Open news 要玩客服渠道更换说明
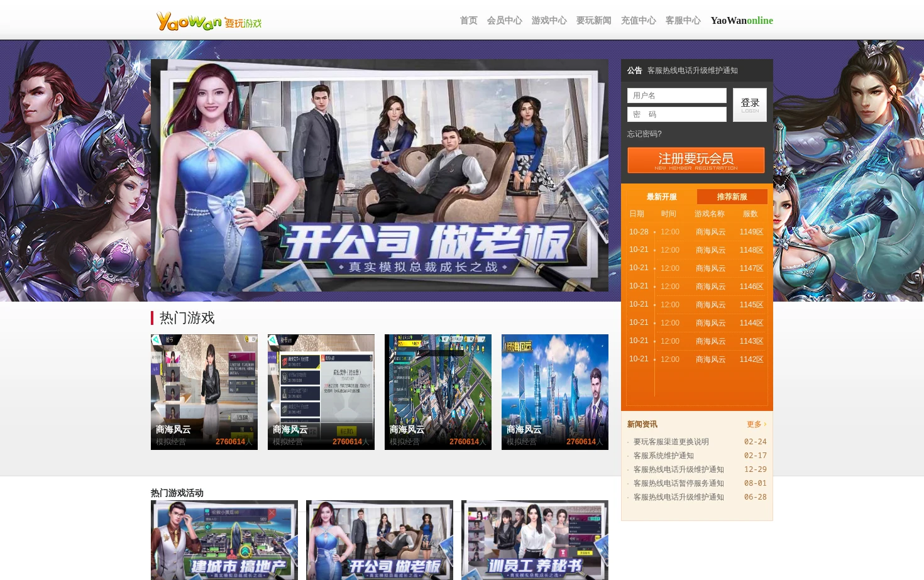This screenshot has width=924, height=580. pos(671,442)
